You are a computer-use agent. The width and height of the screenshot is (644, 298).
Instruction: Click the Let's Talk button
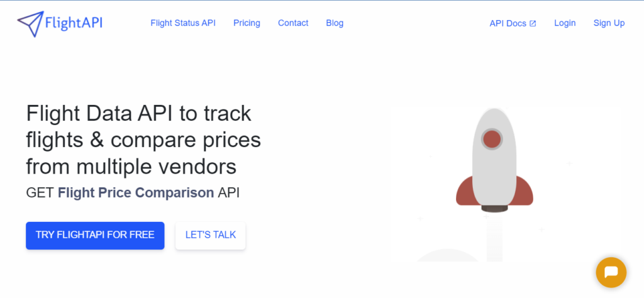point(210,236)
